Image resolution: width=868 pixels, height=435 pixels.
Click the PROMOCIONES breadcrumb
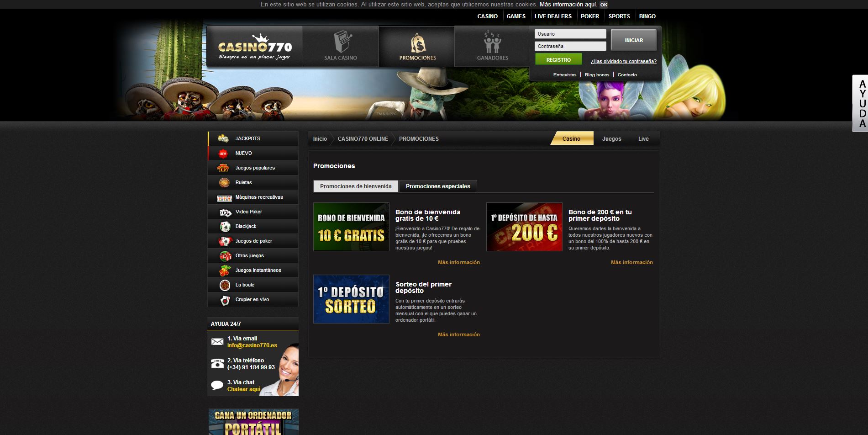pos(419,139)
